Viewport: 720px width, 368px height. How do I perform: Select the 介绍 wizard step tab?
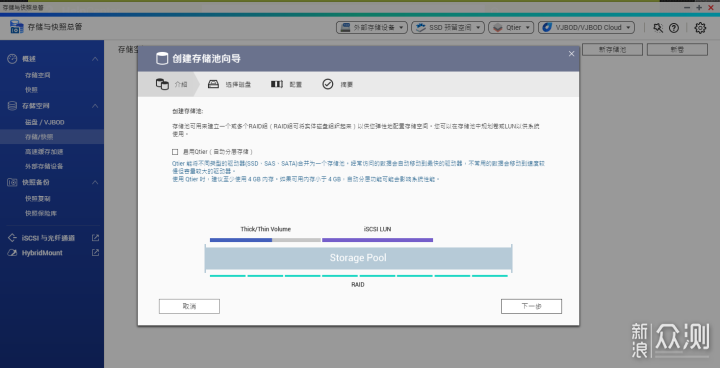[x=169, y=84]
